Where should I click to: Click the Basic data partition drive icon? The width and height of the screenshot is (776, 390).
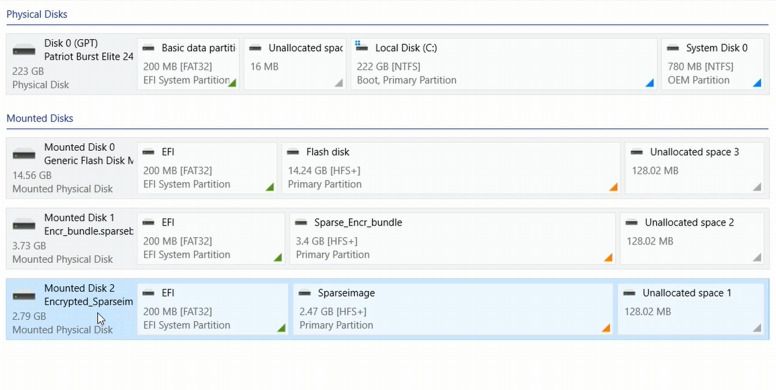(x=148, y=48)
